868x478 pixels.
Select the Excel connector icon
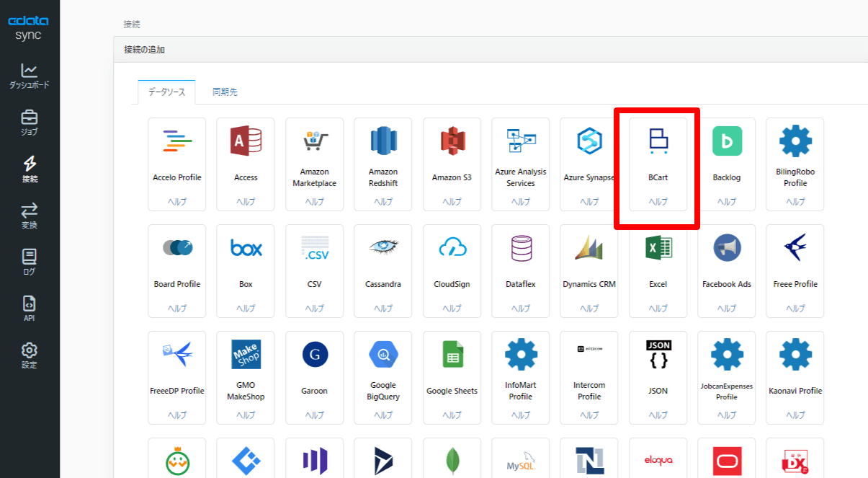[658, 247]
